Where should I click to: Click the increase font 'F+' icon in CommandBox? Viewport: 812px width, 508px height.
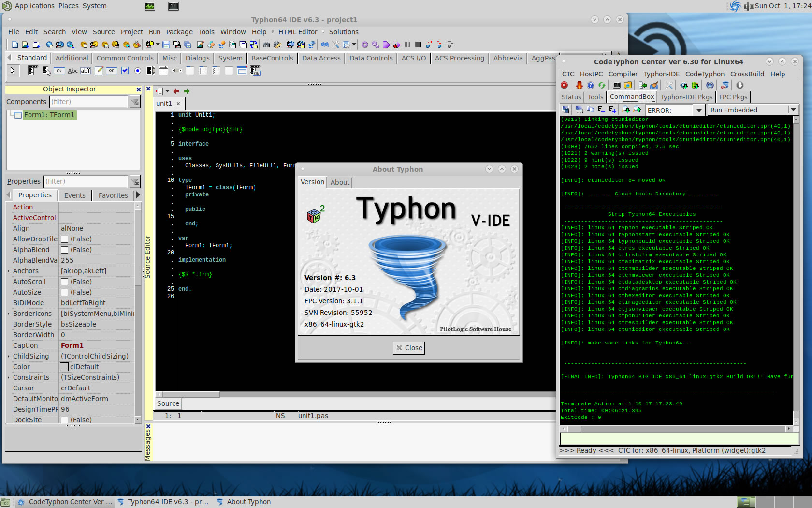(x=612, y=110)
